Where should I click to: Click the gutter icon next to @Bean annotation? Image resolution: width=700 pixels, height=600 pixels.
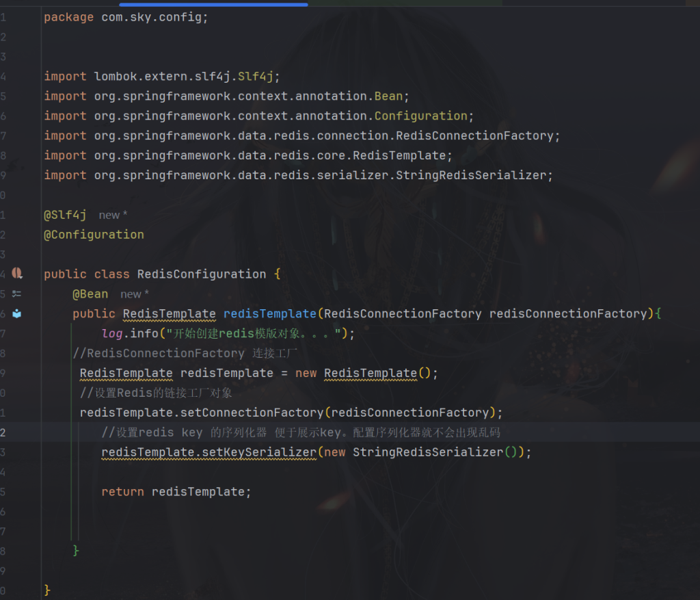pos(17,294)
